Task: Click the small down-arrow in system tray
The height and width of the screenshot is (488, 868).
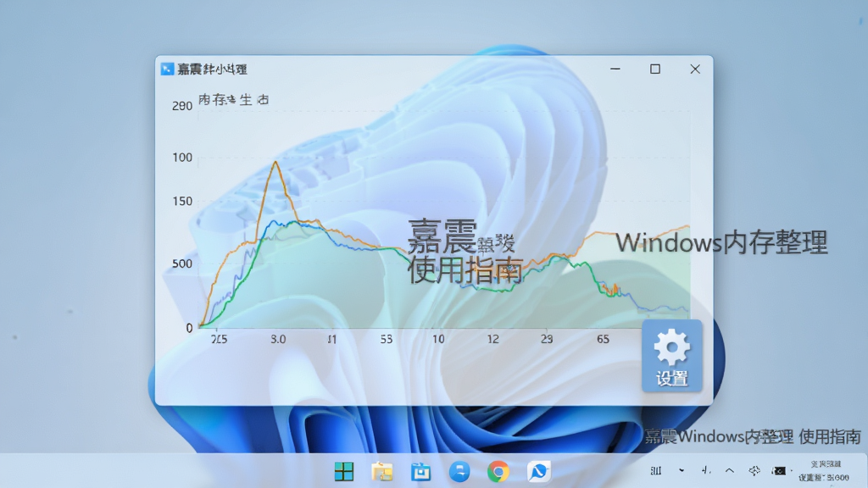Action: pyautogui.click(x=682, y=471)
